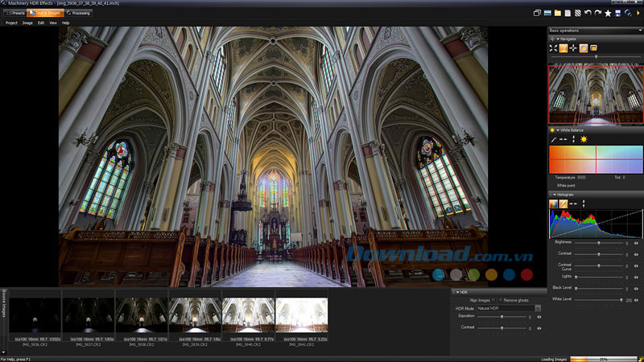Toggle the eye icon next to Brightness

(x=636, y=242)
